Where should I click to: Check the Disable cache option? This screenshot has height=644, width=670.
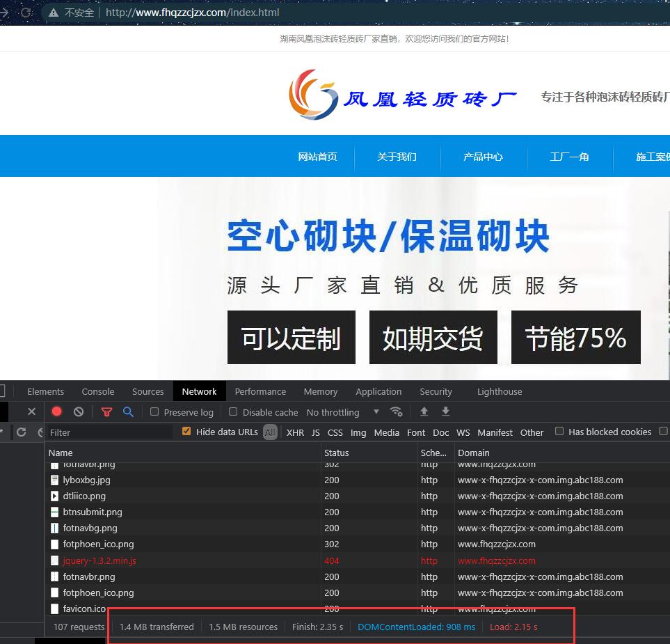point(234,411)
